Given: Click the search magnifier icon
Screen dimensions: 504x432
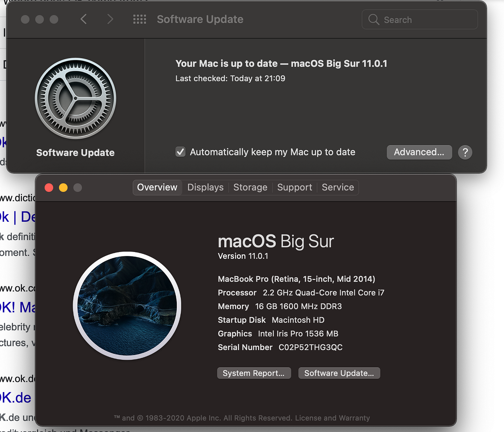Looking at the screenshot, I should click(374, 19).
